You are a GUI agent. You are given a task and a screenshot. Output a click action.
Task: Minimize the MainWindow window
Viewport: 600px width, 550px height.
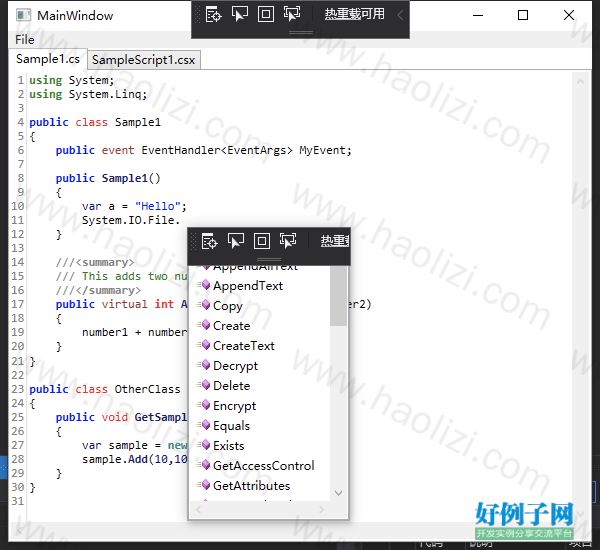(478, 15)
